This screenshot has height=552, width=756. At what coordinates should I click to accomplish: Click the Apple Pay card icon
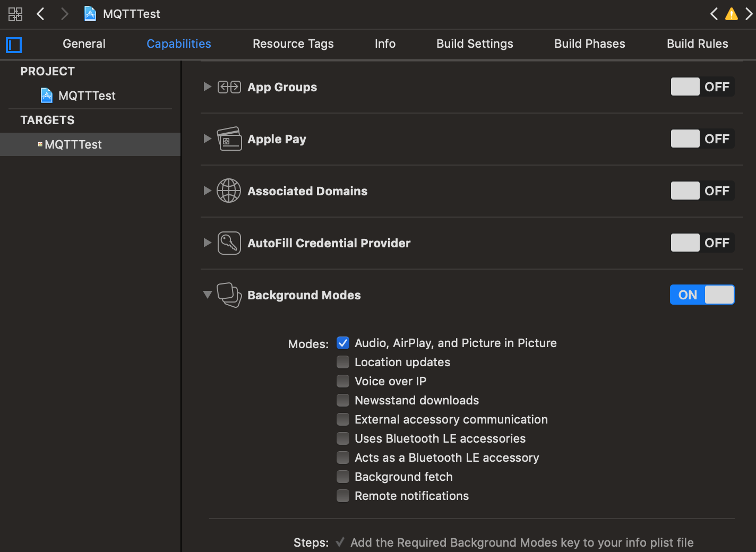click(229, 139)
